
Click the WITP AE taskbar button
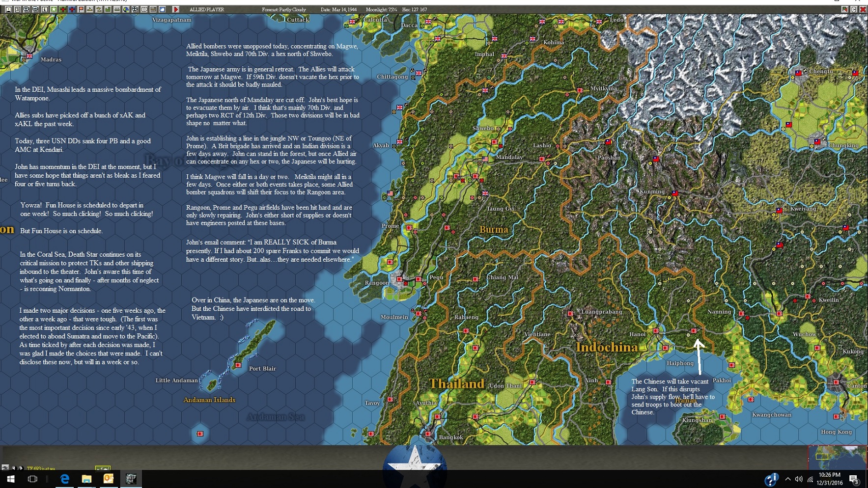[131, 479]
